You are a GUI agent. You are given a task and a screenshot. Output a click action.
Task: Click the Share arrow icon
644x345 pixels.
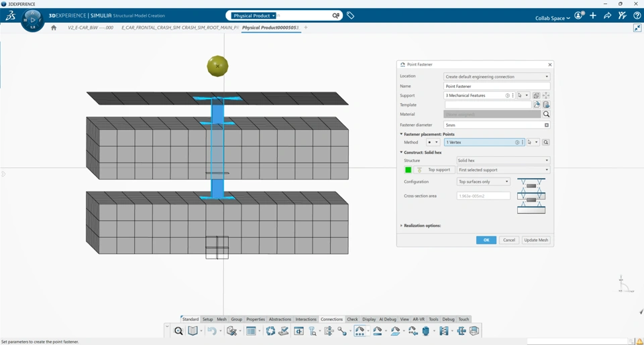coord(608,15)
